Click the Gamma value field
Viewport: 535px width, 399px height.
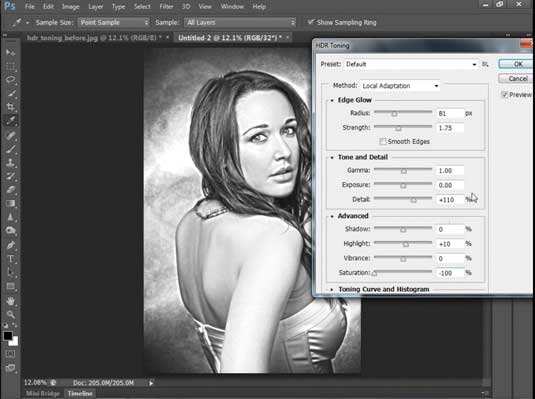450,171
